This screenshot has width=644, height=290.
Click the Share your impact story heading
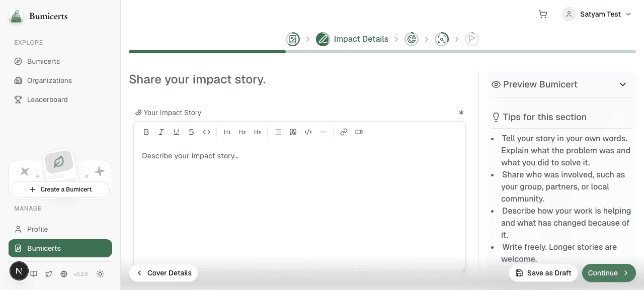197,79
